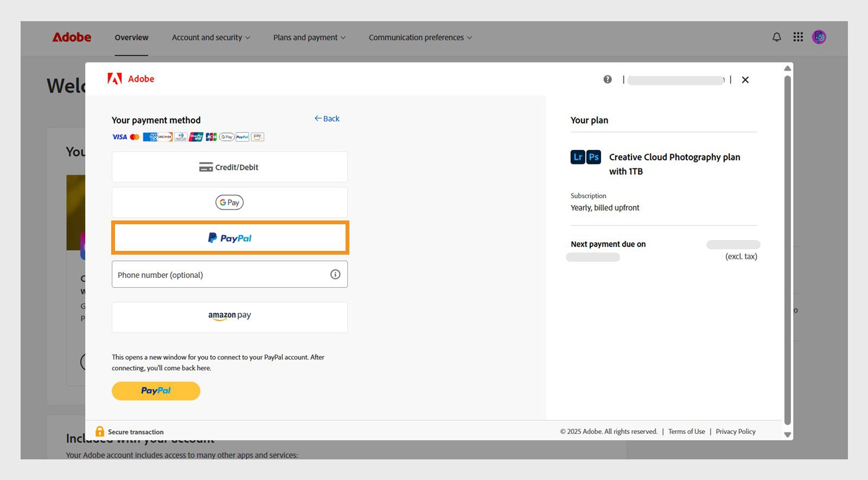Go back using the Back link
The image size is (868, 480).
tap(327, 118)
